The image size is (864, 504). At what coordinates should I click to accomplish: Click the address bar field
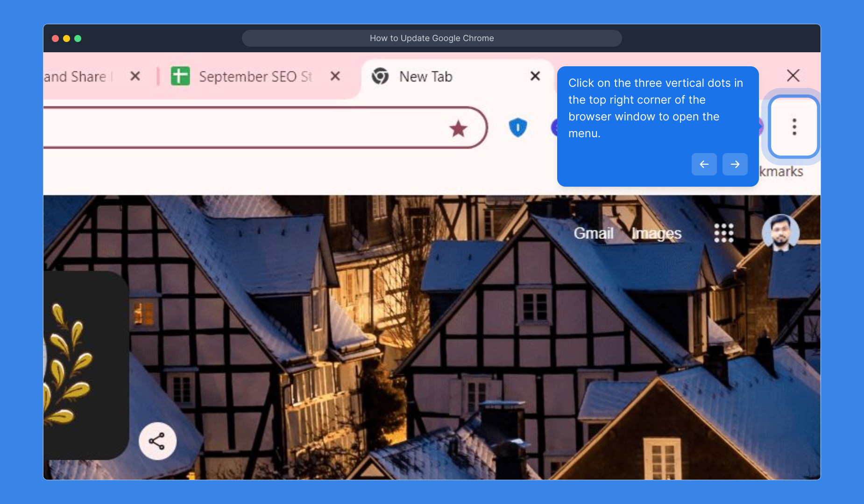(265, 127)
